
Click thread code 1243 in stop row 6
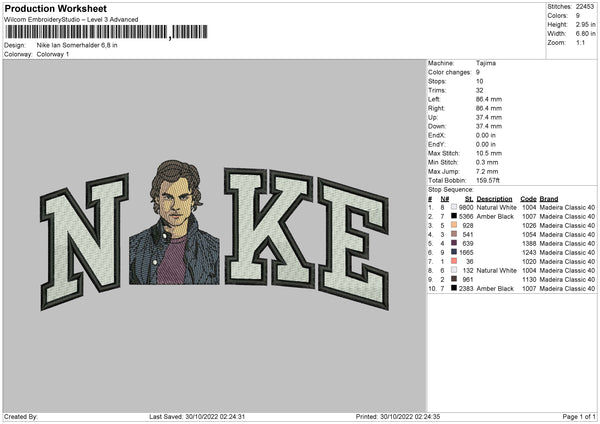[x=529, y=253]
